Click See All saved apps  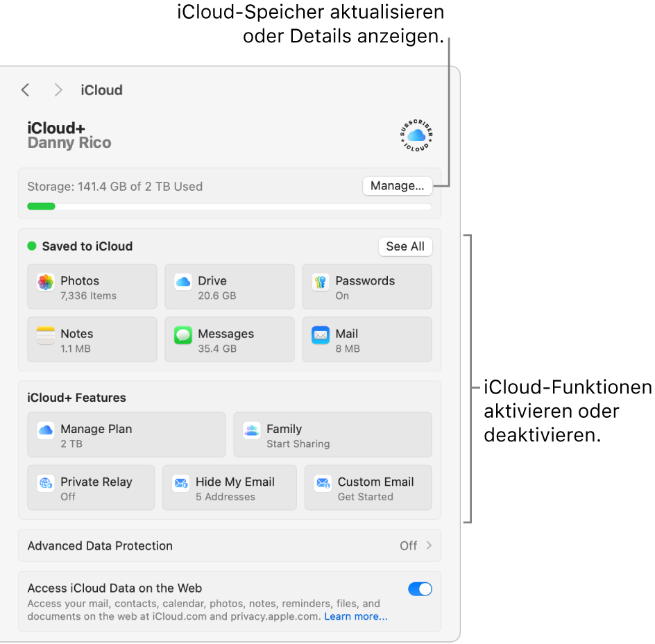405,246
